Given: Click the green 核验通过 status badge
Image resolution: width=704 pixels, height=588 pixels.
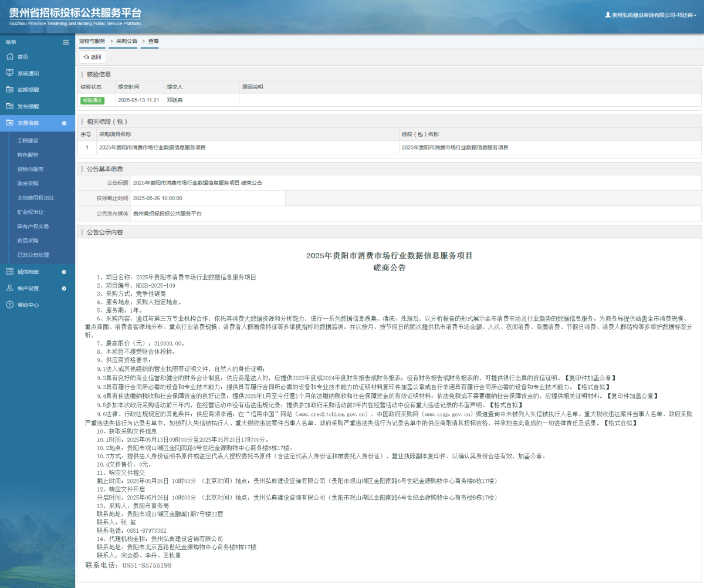Looking at the screenshot, I should tap(92, 100).
